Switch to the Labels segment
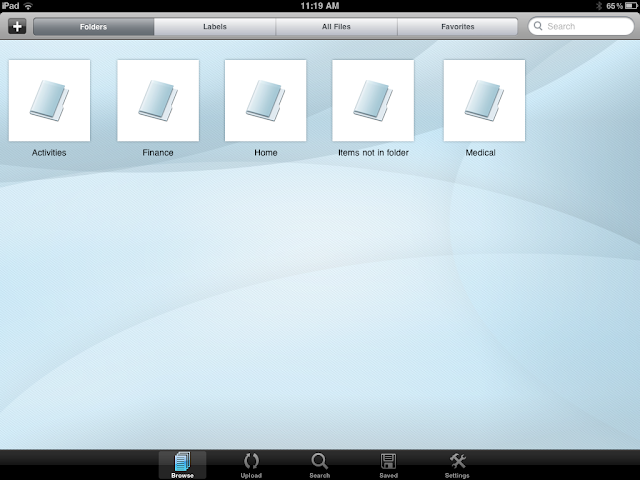The width and height of the screenshot is (640, 480). 215,27
